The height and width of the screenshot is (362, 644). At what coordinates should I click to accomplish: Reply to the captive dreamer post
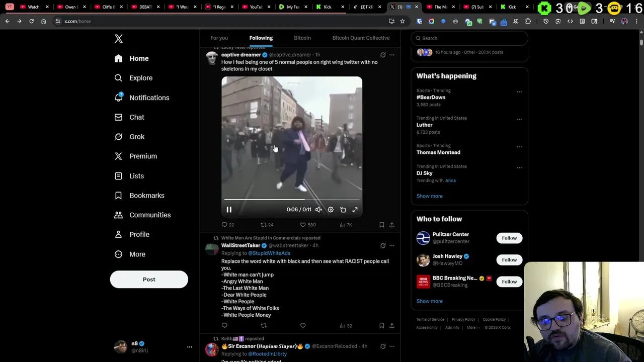[x=224, y=225]
